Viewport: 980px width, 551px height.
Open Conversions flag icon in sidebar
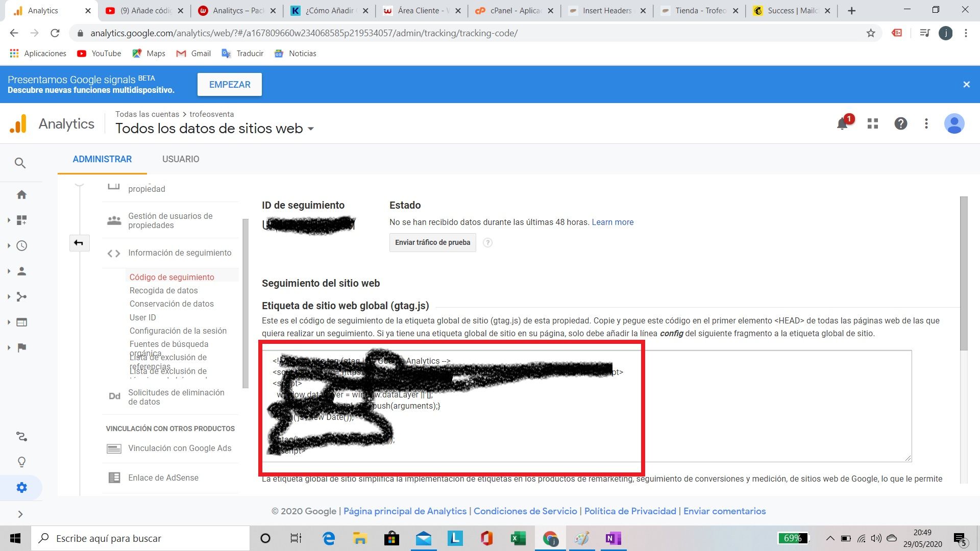(x=21, y=348)
